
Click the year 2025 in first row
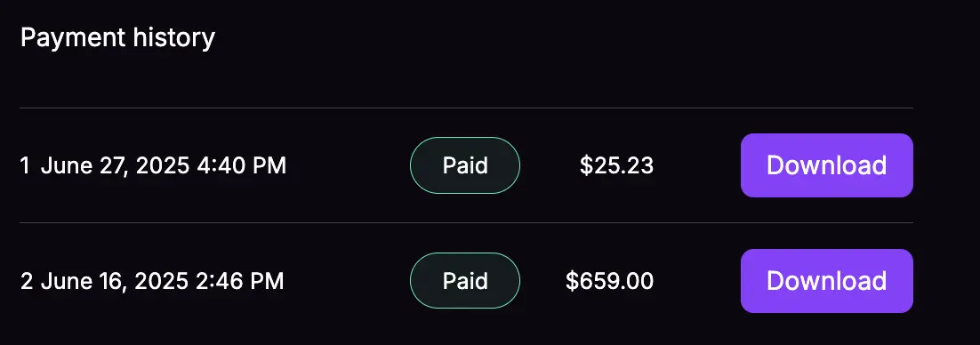(162, 165)
